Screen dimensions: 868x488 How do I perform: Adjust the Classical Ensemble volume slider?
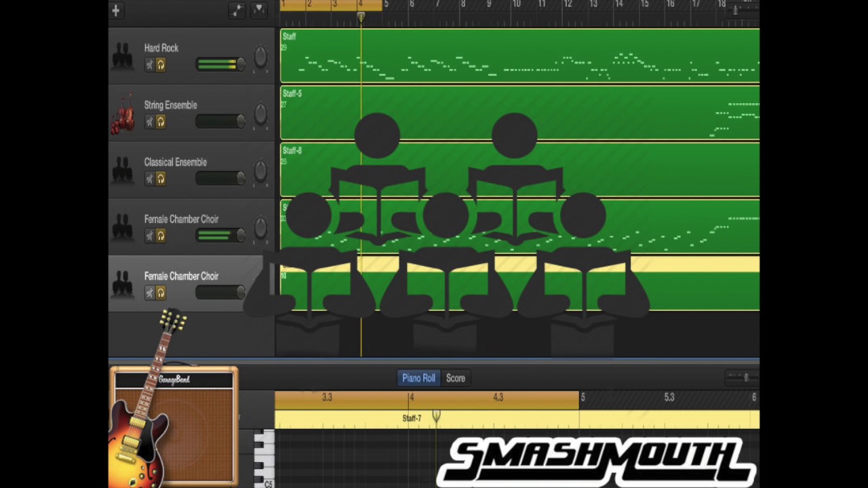(x=221, y=178)
